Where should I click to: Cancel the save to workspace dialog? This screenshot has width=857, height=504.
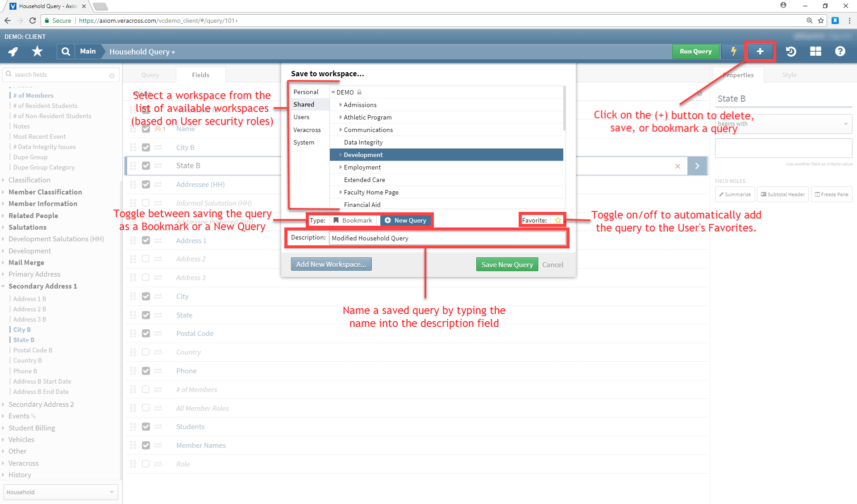pos(553,264)
